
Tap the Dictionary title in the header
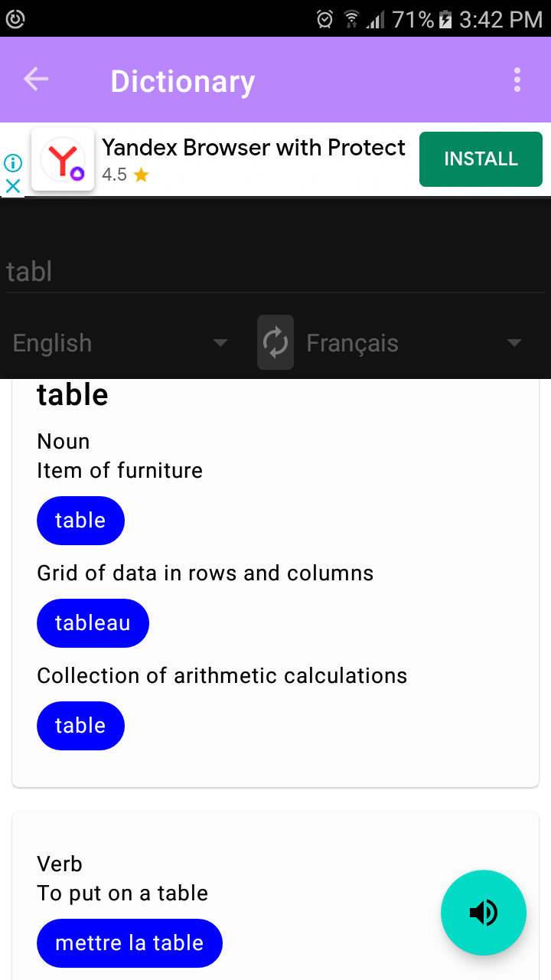[x=182, y=81]
